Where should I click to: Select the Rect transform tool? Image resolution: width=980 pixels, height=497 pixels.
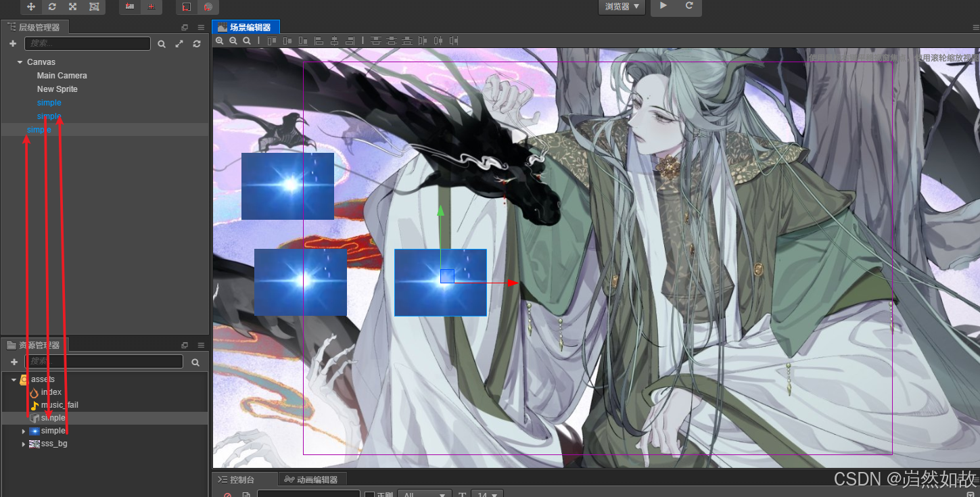(94, 7)
